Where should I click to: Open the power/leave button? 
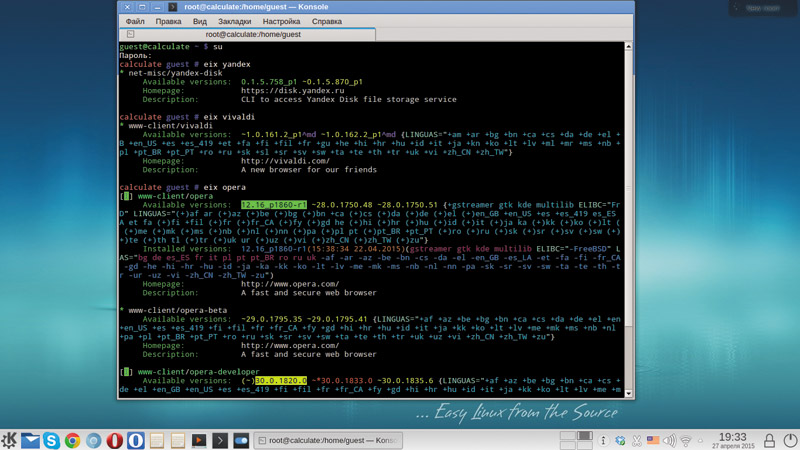pyautogui.click(x=790, y=440)
